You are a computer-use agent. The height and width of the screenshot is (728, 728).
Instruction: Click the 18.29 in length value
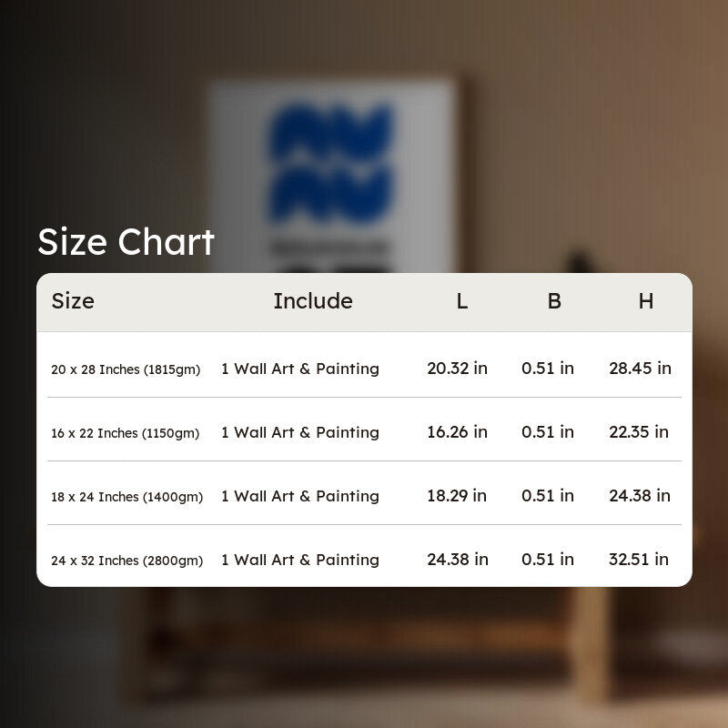[457, 496]
